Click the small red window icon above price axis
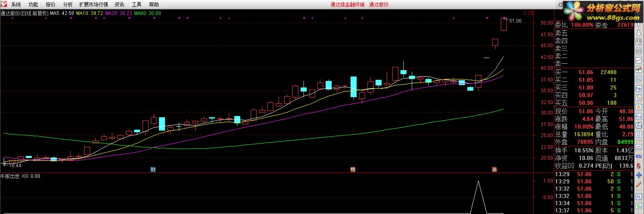This screenshot has width=644, height=214. tap(530, 13)
